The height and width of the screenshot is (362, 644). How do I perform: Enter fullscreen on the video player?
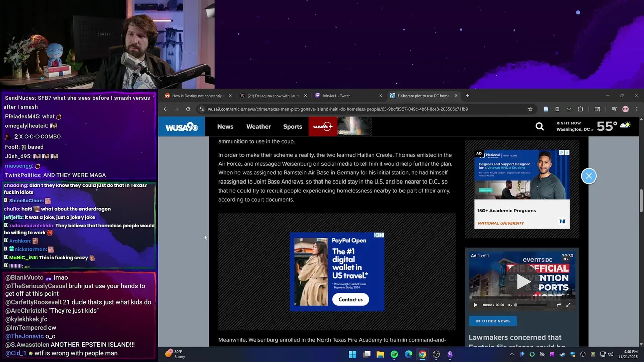coord(568,305)
